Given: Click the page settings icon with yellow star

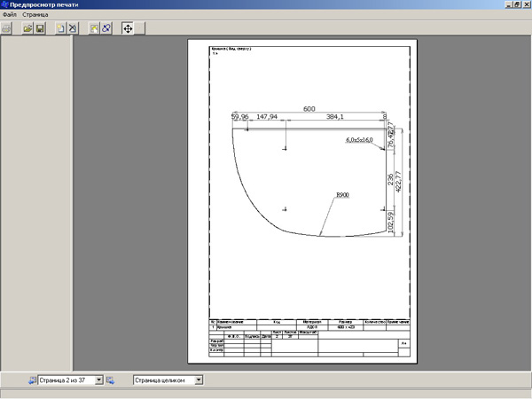Looking at the screenshot, I should 94,28.
